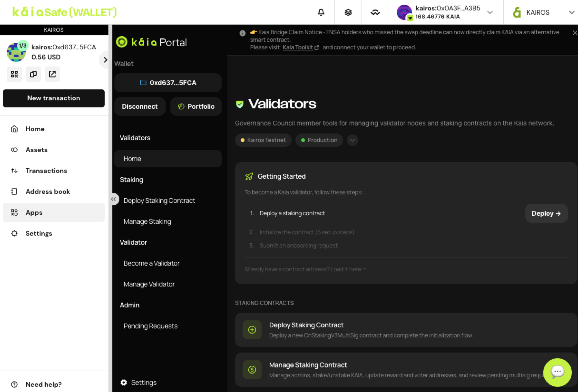Copy the Safe wallet address icon

coord(33,74)
